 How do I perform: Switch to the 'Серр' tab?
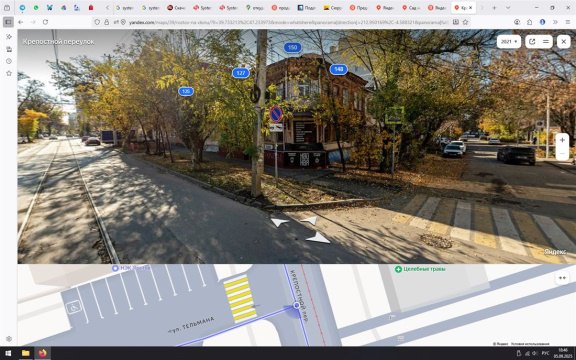pos(332,7)
